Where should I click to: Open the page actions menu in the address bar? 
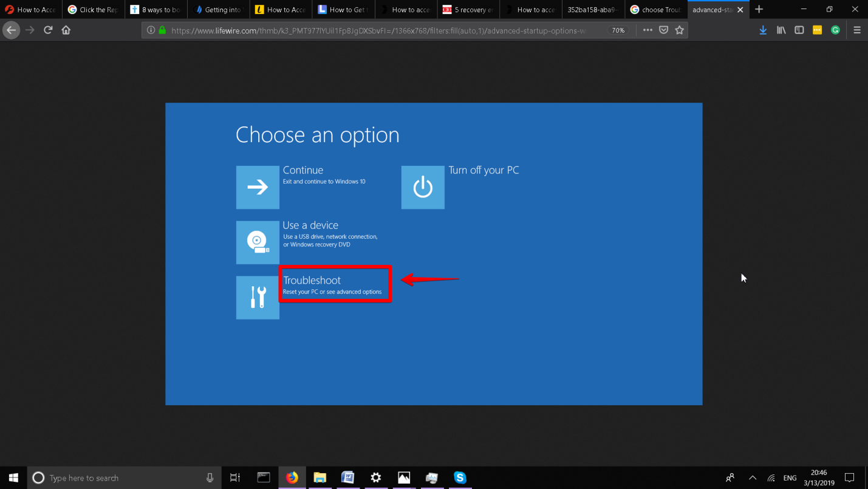click(648, 30)
